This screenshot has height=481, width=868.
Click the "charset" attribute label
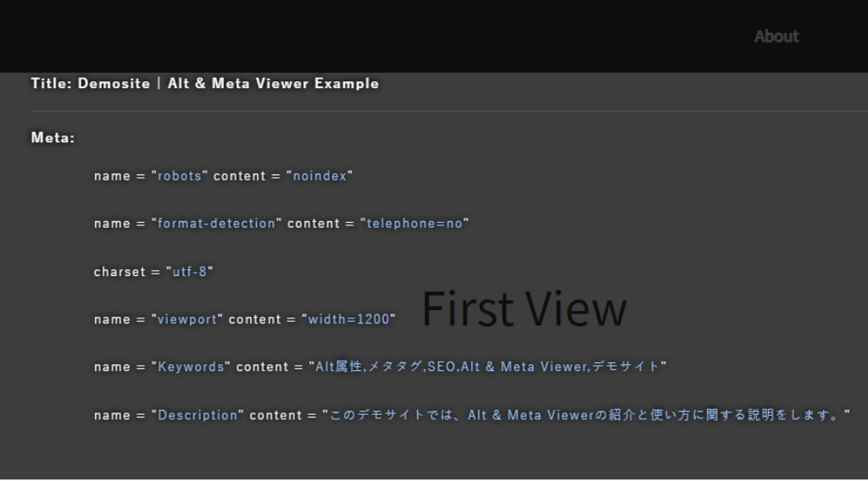(120, 272)
